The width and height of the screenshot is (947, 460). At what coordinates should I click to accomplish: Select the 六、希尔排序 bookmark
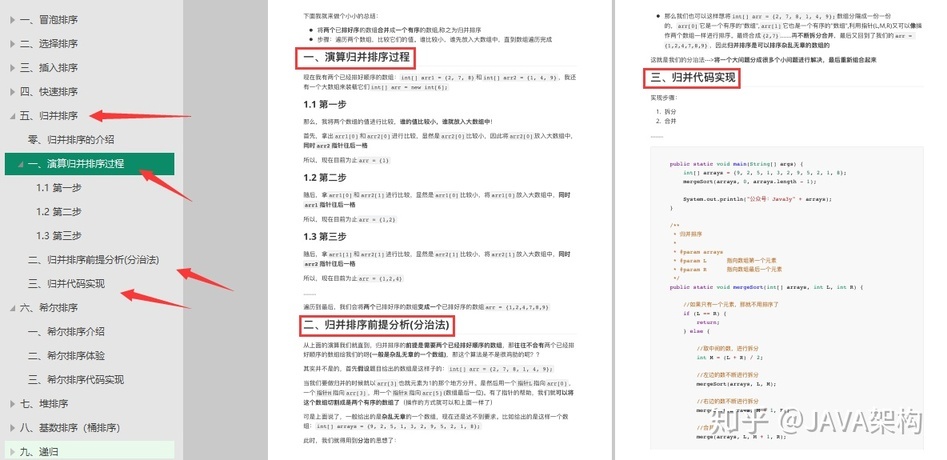coord(49,307)
